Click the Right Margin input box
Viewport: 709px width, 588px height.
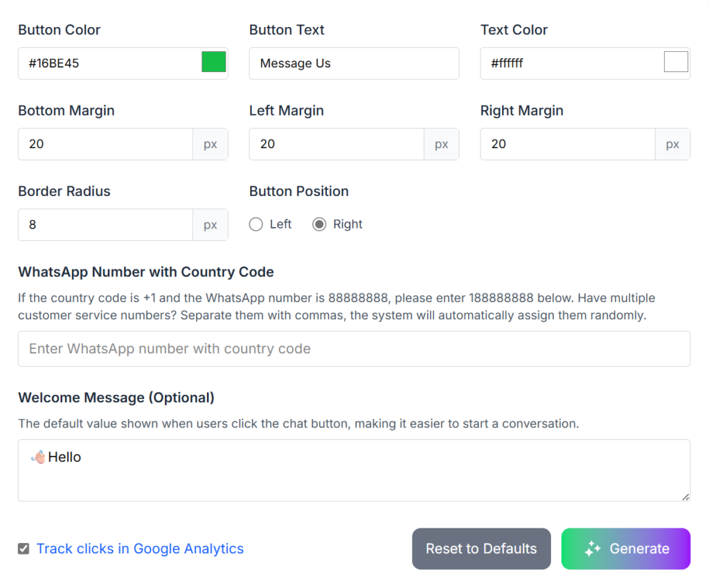tap(567, 144)
